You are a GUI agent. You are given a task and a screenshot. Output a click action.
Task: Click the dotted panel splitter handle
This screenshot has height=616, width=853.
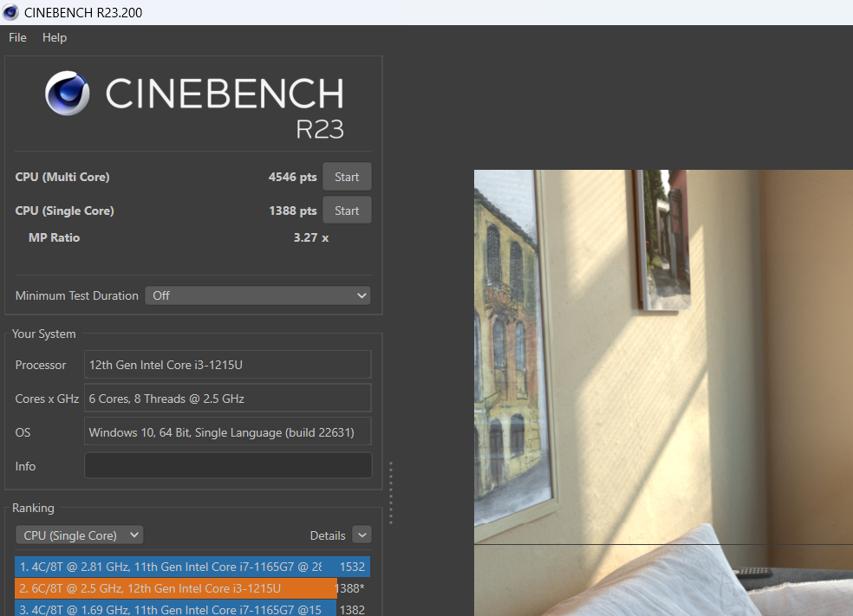click(x=391, y=493)
